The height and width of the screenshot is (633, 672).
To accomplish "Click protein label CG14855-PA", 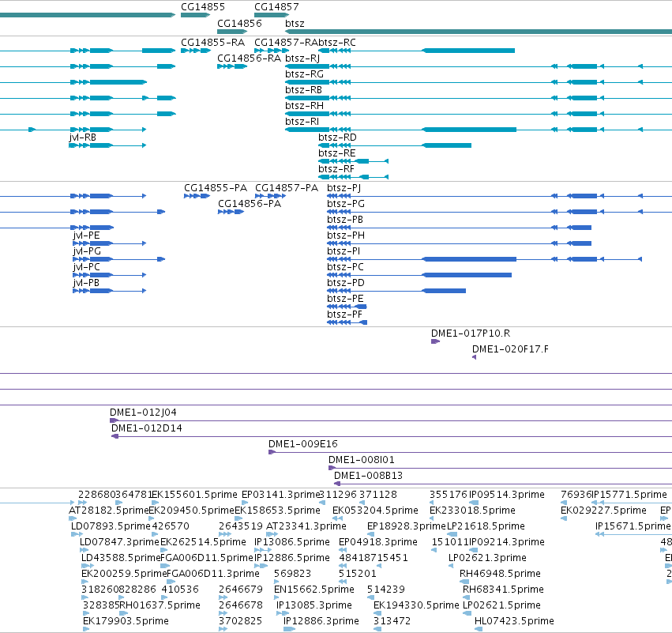I will click(x=216, y=188).
